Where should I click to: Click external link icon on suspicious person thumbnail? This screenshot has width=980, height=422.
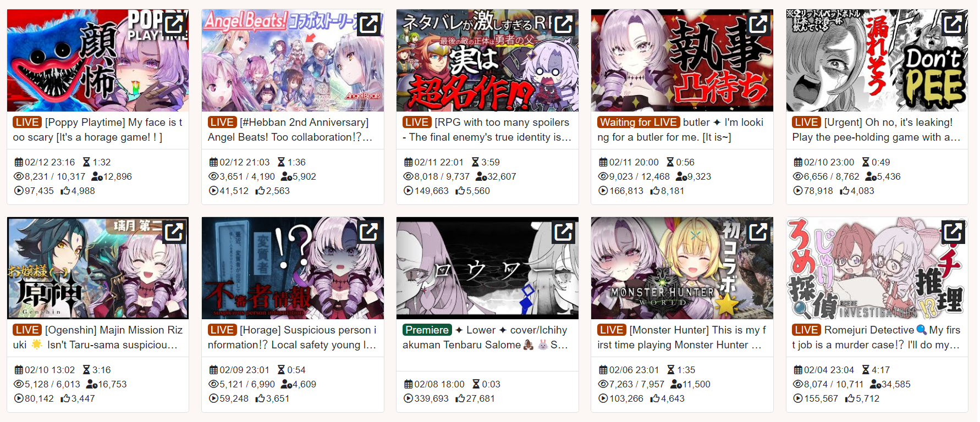[369, 232]
